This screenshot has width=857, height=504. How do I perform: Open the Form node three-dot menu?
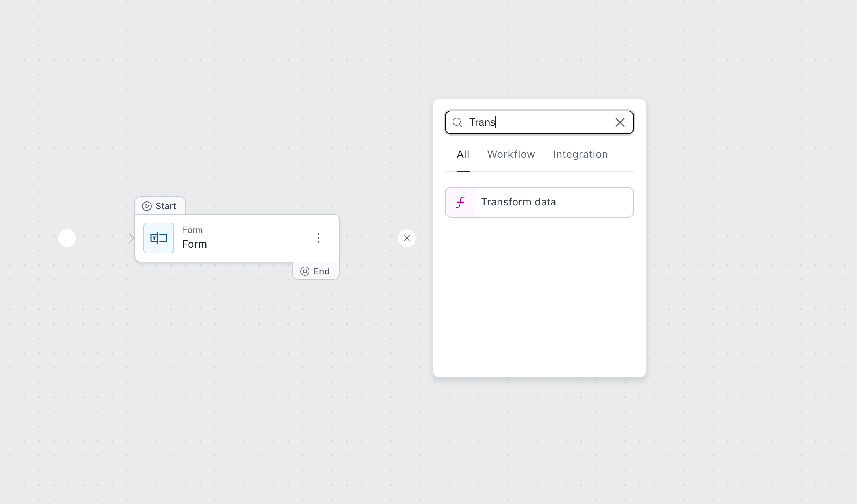(318, 238)
